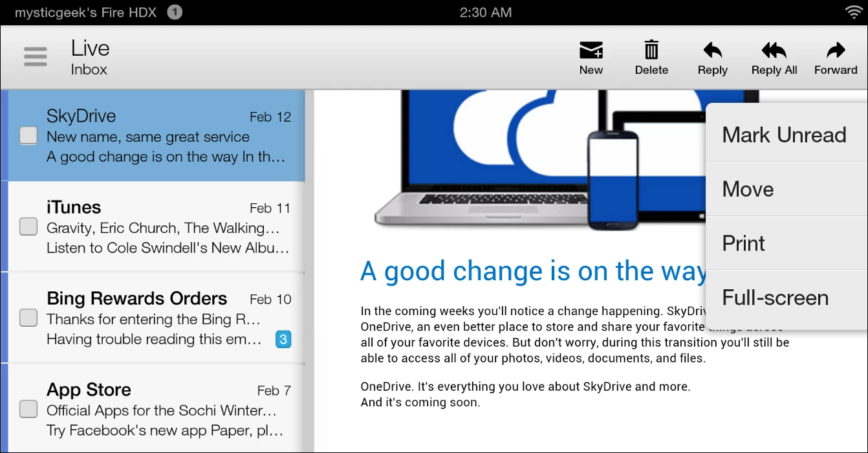868x453 pixels.
Task: Choose Print in the overflow menu
Action: [x=787, y=243]
